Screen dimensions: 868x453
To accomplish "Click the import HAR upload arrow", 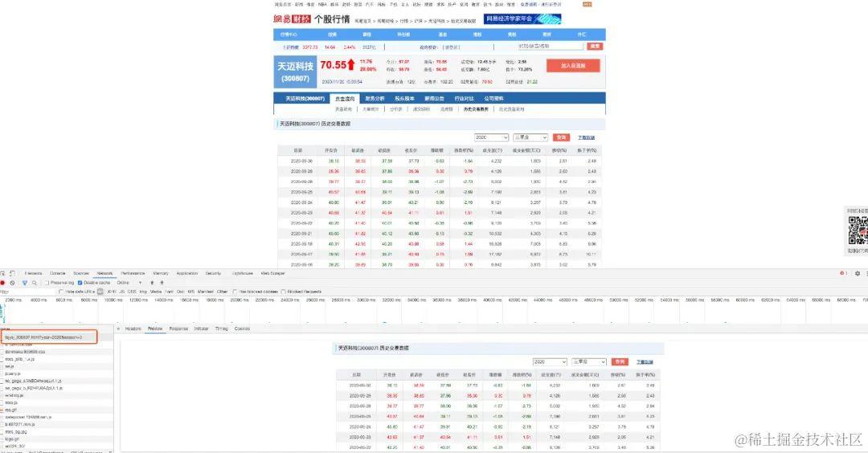I will (152, 283).
